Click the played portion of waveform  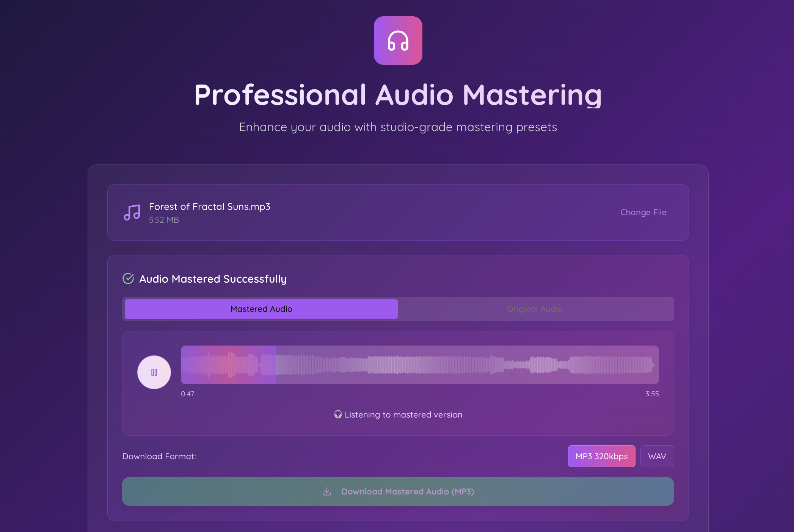click(228, 365)
